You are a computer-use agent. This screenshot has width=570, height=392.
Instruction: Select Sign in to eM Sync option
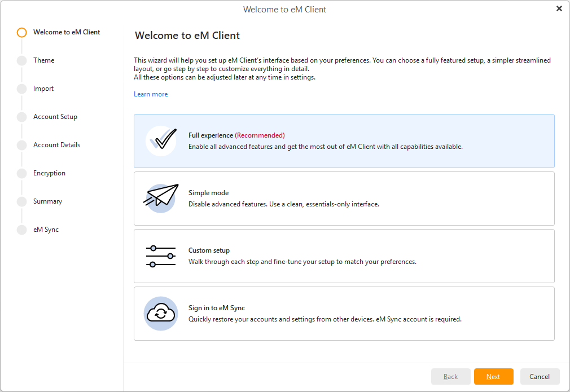(344, 314)
